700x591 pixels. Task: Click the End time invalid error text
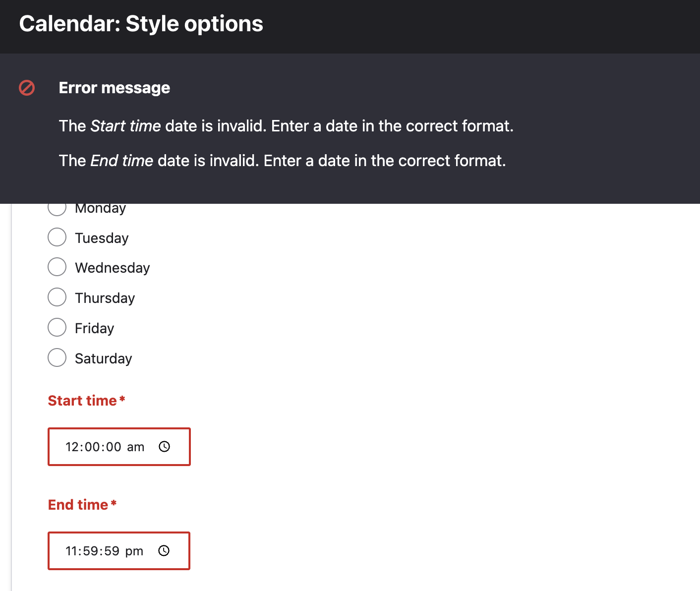click(x=282, y=161)
